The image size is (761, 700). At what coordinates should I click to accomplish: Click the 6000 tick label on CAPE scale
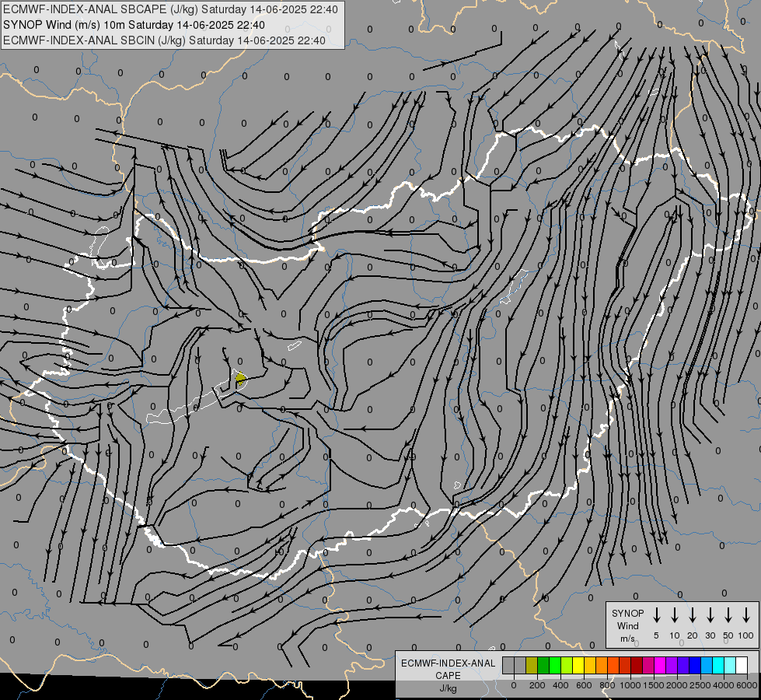pos(747,685)
